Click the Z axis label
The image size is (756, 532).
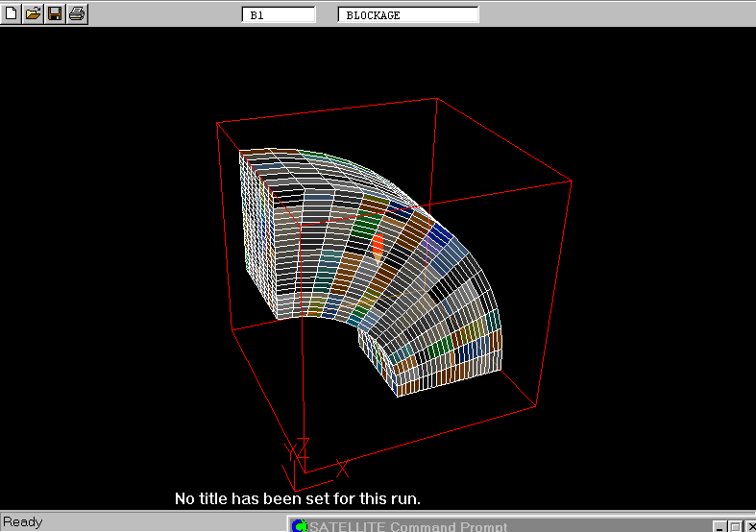pos(303,445)
